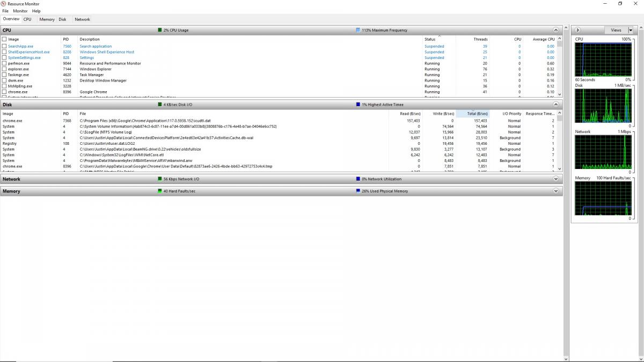The width and height of the screenshot is (644, 362).
Task: Click the Memory section header label
Action: click(x=11, y=191)
